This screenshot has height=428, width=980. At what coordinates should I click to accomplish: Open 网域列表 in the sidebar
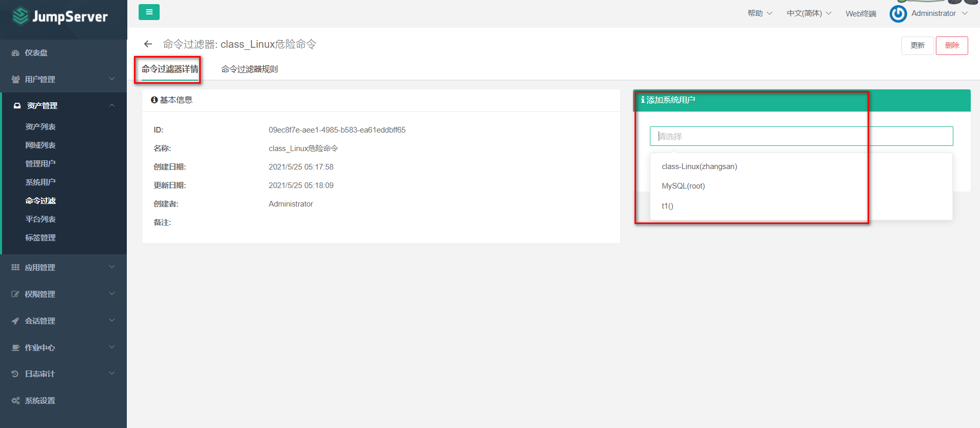point(41,145)
